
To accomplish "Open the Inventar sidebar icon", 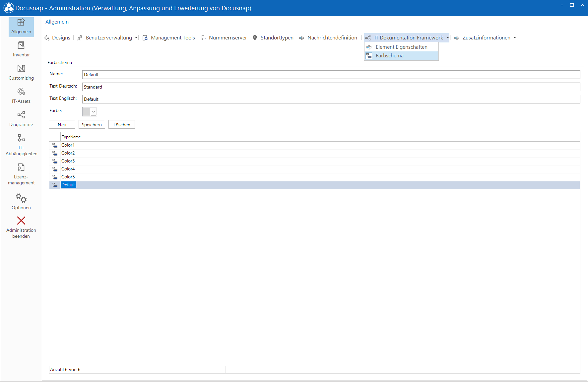I will (x=21, y=45).
